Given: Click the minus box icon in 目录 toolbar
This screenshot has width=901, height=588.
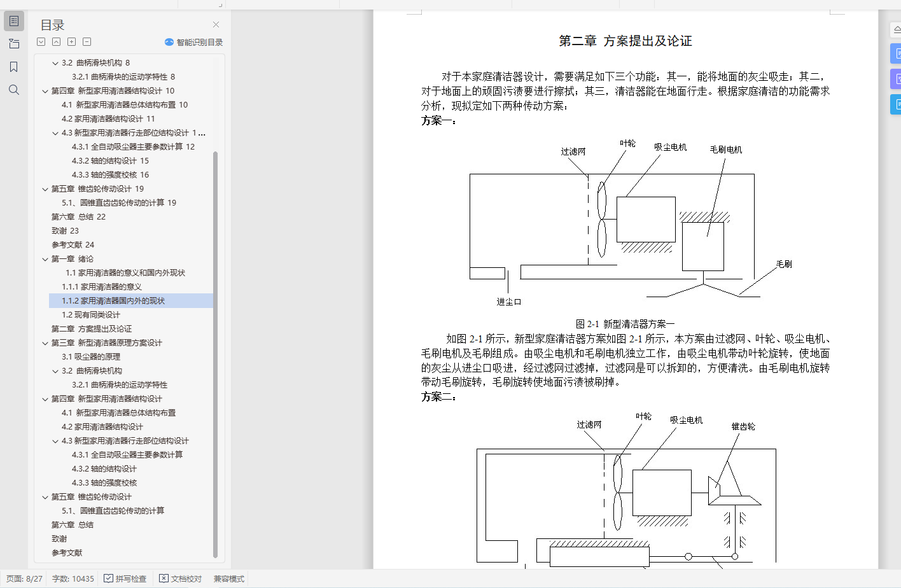Looking at the screenshot, I should [87, 42].
